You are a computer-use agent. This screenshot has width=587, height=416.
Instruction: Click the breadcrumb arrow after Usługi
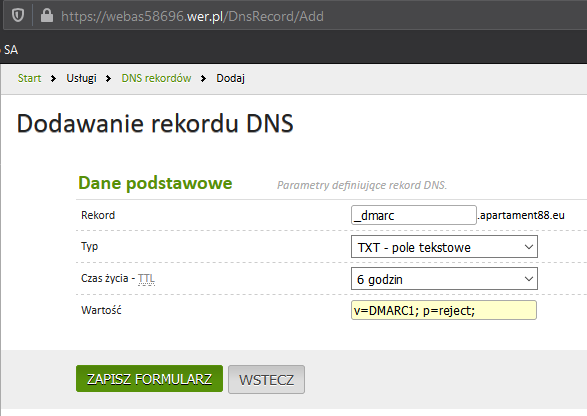pos(108,78)
